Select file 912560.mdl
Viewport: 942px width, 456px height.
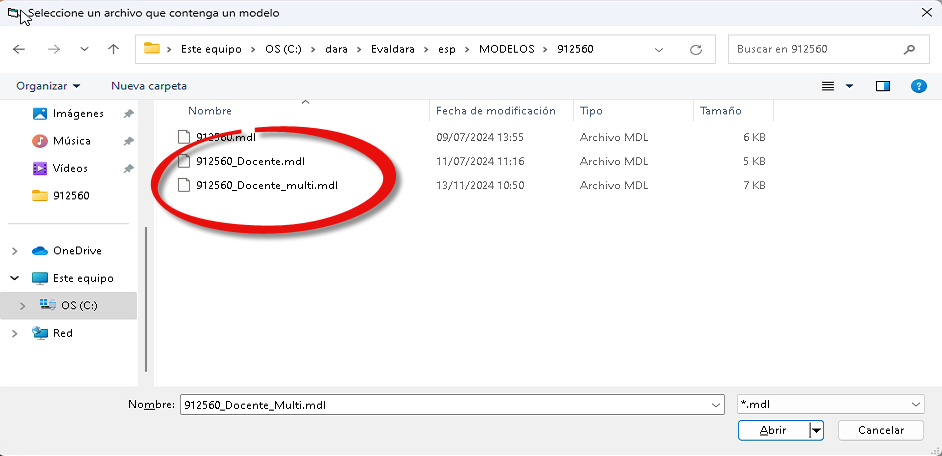coord(226,138)
